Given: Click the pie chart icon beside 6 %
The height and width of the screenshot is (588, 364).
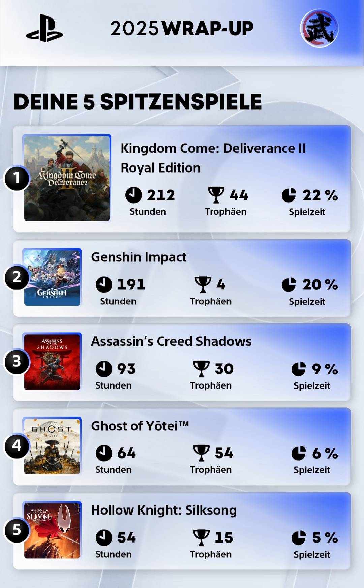Looking at the screenshot, I should point(299,453).
